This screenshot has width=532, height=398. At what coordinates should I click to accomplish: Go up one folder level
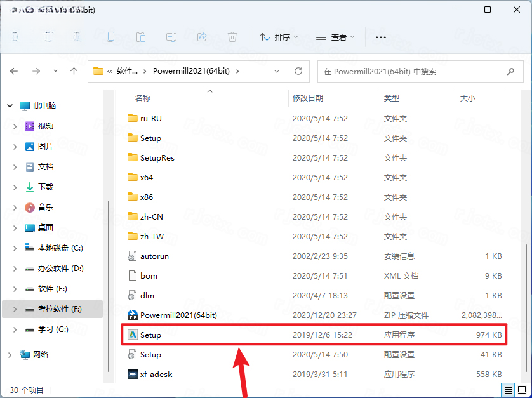coord(74,71)
